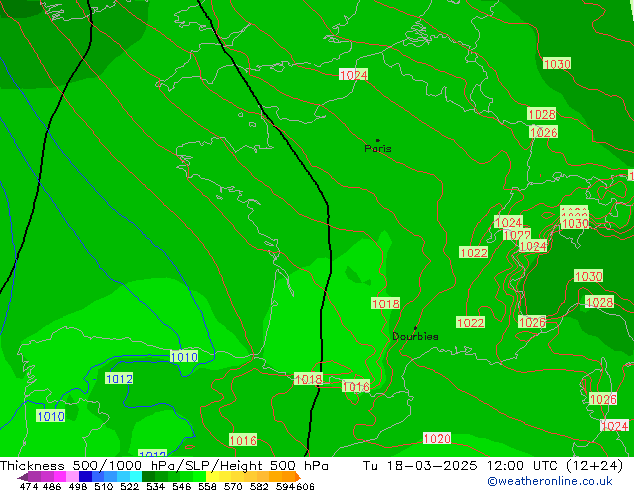Viewport: 634px width, 490px height.
Task: Click the 1016 label beside the 1018 label
Action: [356, 387]
